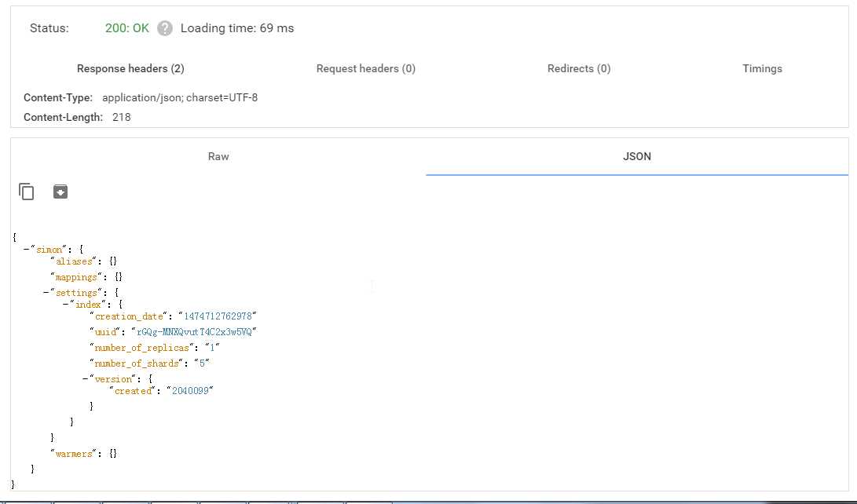Click the status code help question-mark icon
Image resolution: width=857 pixels, height=504 pixels.
coord(164,28)
